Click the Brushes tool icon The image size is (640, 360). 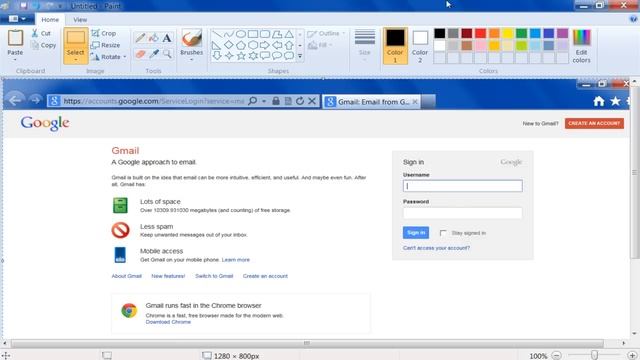(191, 39)
